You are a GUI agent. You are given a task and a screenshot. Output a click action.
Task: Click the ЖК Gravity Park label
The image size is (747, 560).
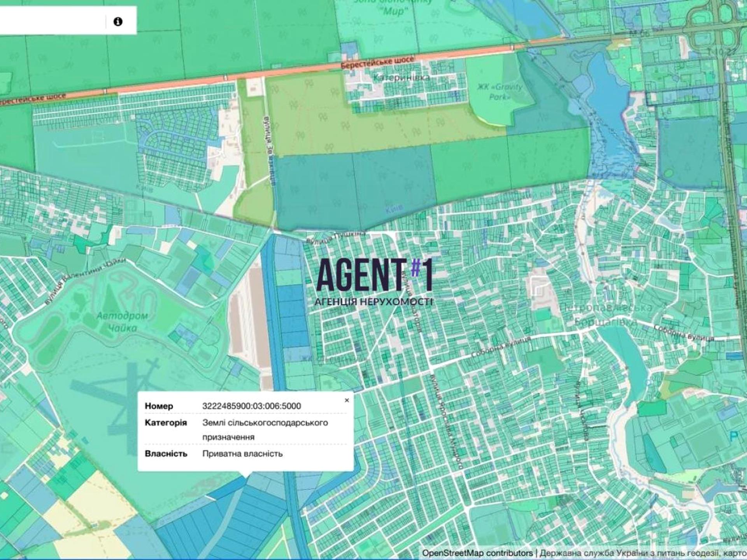[x=500, y=91]
